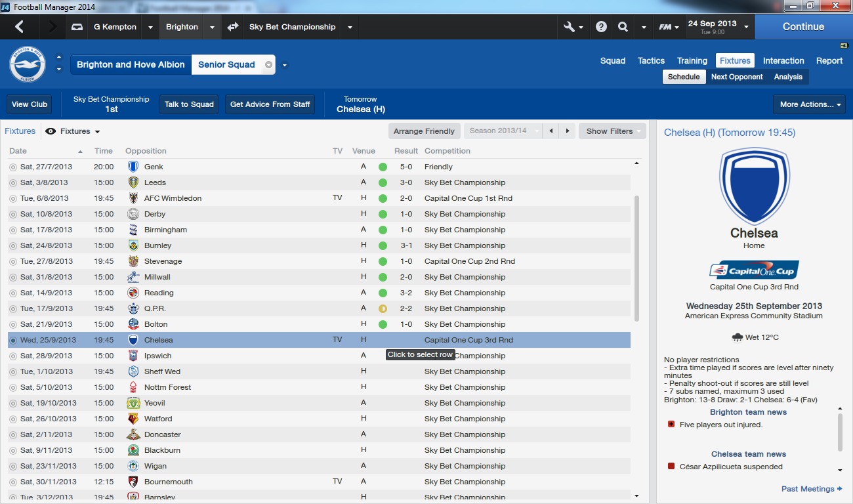This screenshot has height=504, width=853.
Task: Click the Ipswich club badge icon
Action: (x=133, y=356)
